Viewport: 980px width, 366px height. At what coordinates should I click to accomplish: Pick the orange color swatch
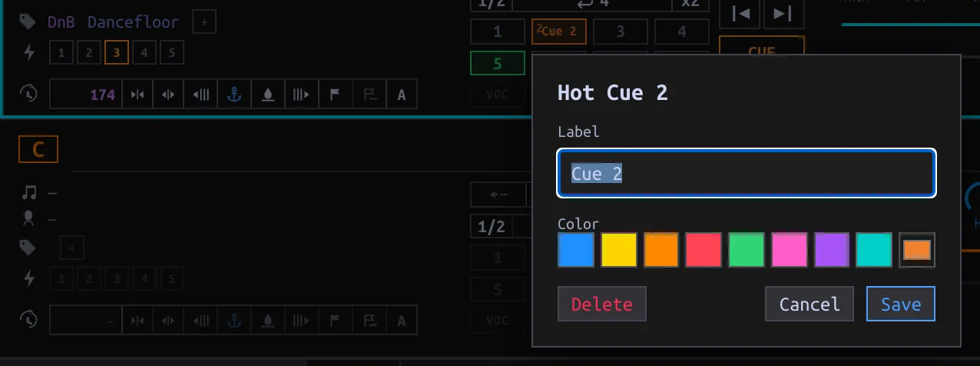point(661,250)
